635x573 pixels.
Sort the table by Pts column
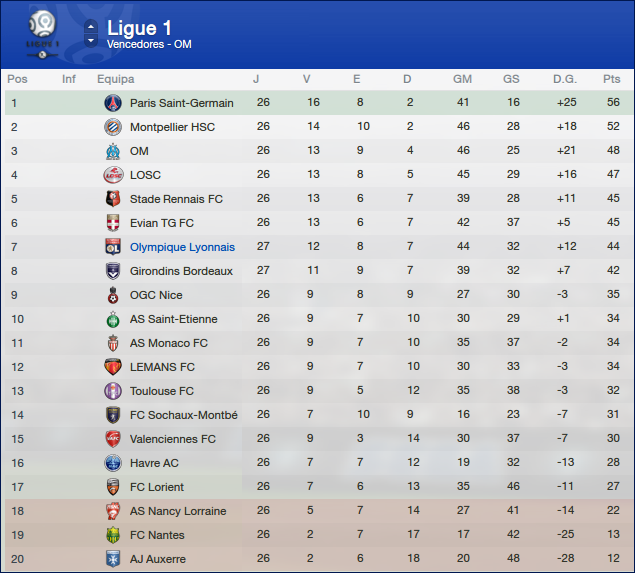612,79
